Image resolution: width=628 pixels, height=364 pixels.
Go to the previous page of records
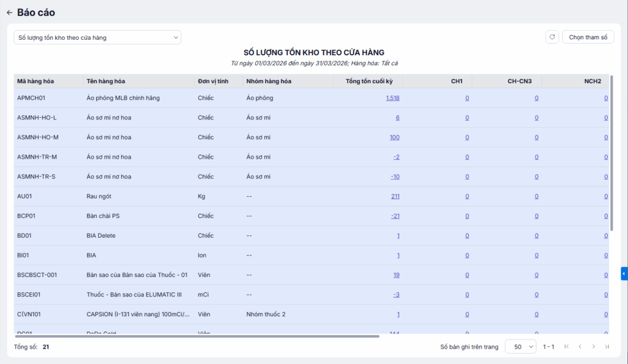click(x=580, y=347)
